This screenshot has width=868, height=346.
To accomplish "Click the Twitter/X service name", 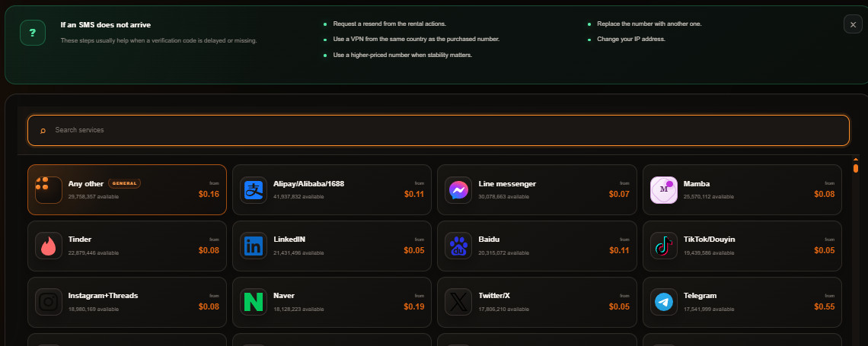I will click(x=494, y=296).
